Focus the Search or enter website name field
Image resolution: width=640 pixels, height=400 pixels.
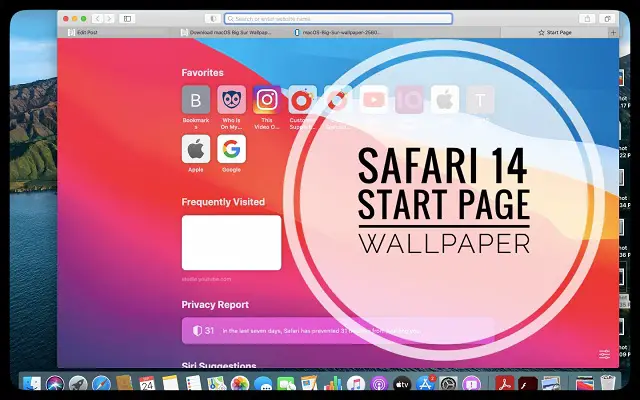pos(338,19)
